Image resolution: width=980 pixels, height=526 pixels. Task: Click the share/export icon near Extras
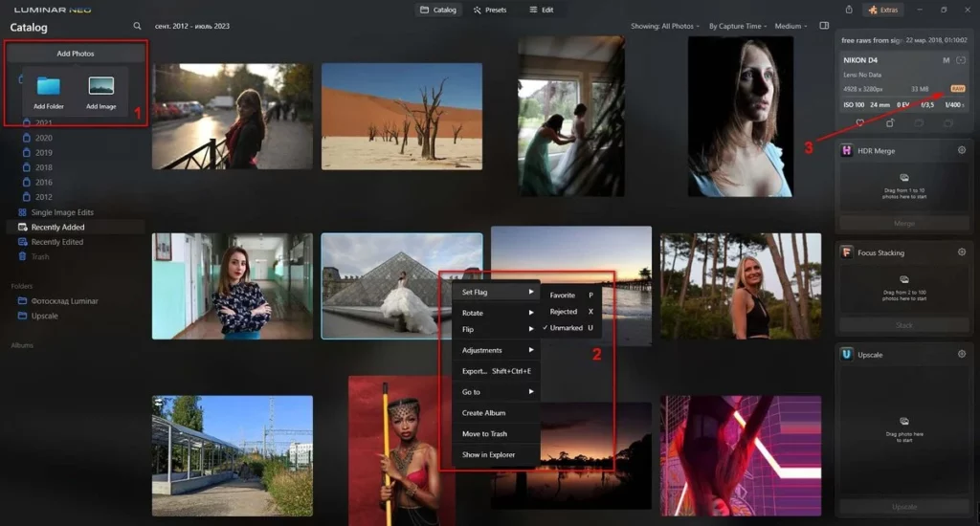coord(849,10)
